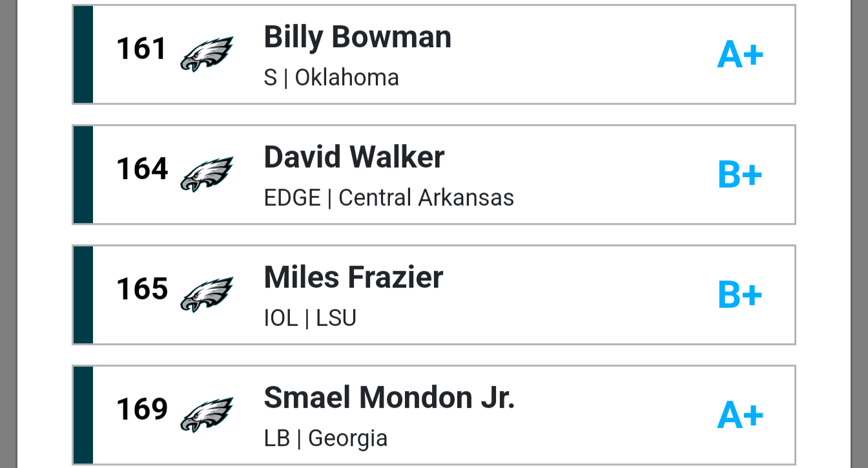Viewport: 868px width, 468px height.
Task: Open Billy Bowman's player name
Action: [x=357, y=37]
